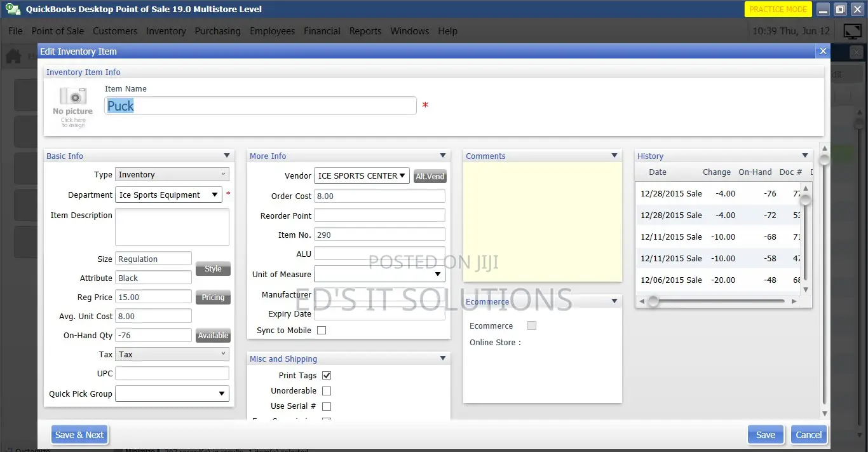Open the Reports menu

pos(365,31)
